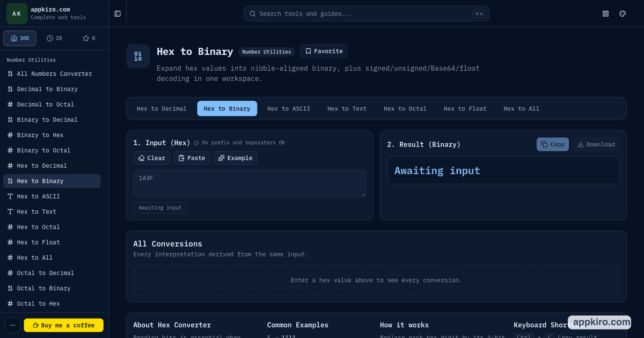Switch to Hex to Binary tab
The height and width of the screenshot is (338, 644).
click(227, 108)
